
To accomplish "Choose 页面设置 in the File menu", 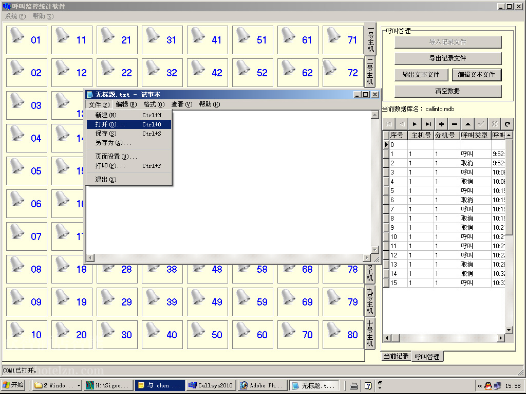I will (x=129, y=157).
